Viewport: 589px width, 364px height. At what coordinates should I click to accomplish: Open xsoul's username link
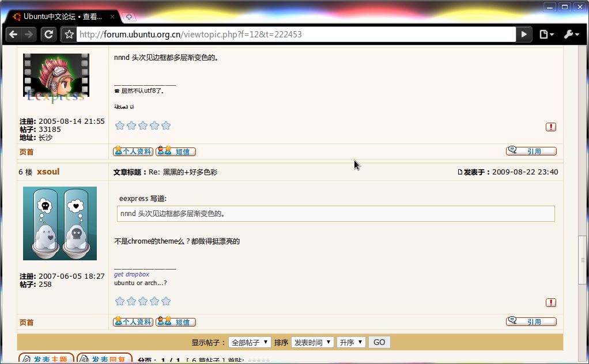[x=48, y=172]
